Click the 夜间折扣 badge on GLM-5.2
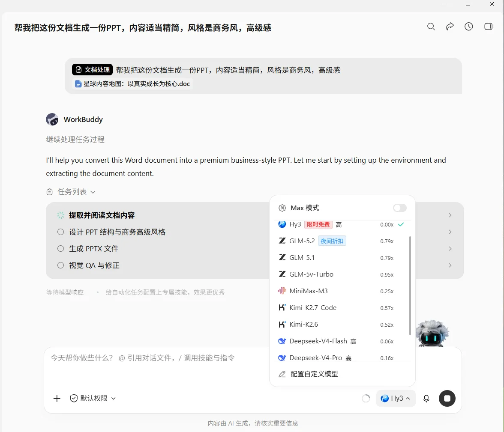504x432 pixels. point(332,241)
